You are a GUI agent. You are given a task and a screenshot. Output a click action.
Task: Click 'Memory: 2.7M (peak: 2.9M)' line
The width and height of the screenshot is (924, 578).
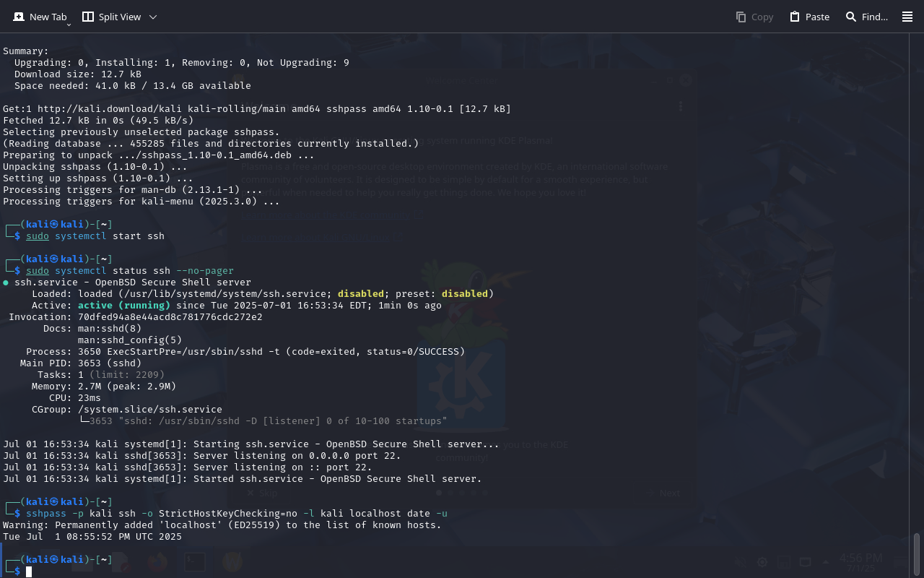click(x=104, y=387)
